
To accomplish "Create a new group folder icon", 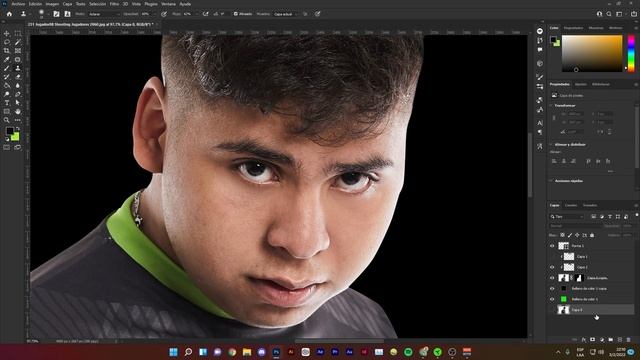I will click(611, 340).
